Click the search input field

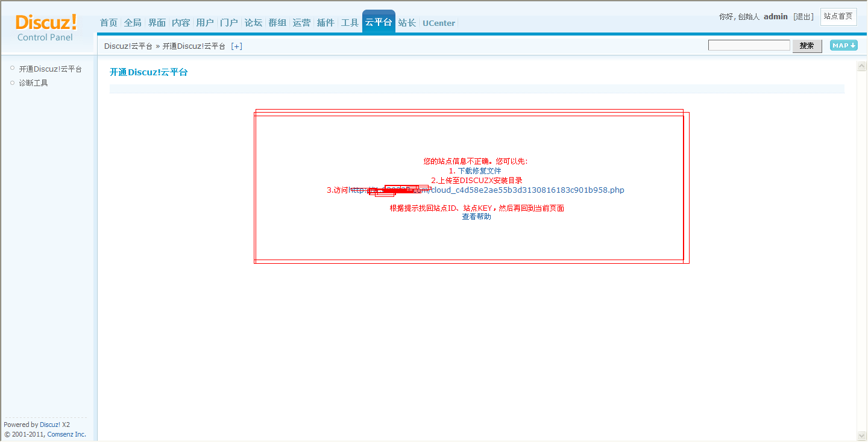[749, 45]
